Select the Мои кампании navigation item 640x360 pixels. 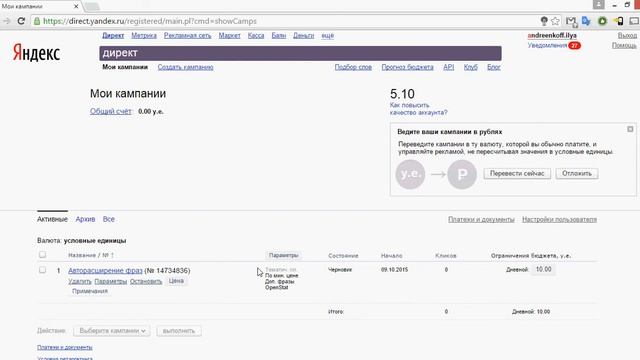[125, 67]
